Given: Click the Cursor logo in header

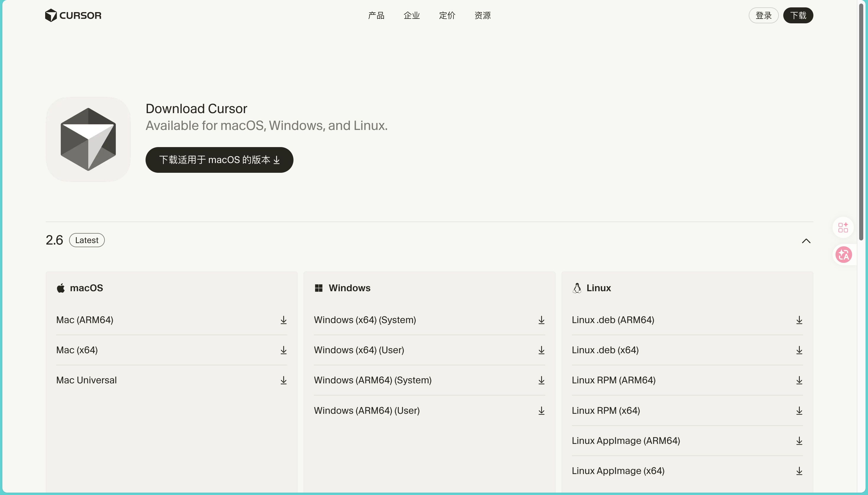Looking at the screenshot, I should [x=73, y=15].
